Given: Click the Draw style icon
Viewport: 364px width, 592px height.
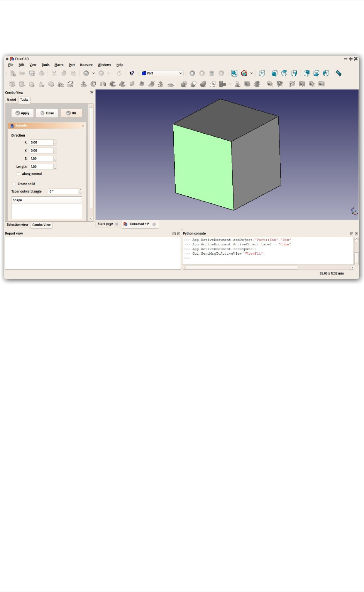Looking at the screenshot, I should tap(244, 73).
